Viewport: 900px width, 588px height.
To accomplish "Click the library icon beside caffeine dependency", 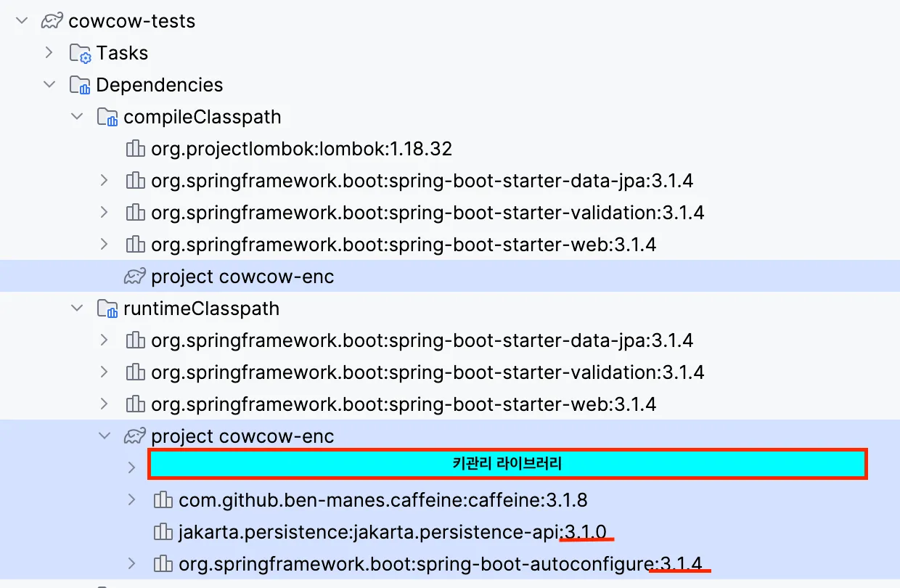I will point(163,499).
